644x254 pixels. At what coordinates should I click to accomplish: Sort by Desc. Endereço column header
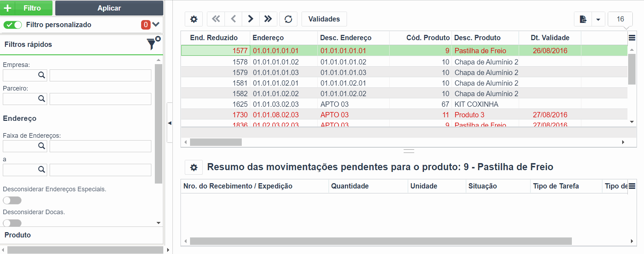pos(353,38)
